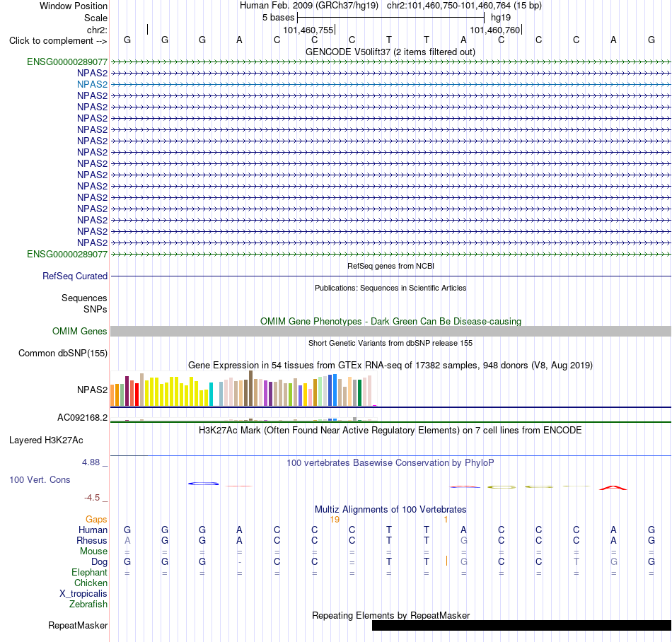
Task: Click the Human alignment row label
Action: (93, 530)
